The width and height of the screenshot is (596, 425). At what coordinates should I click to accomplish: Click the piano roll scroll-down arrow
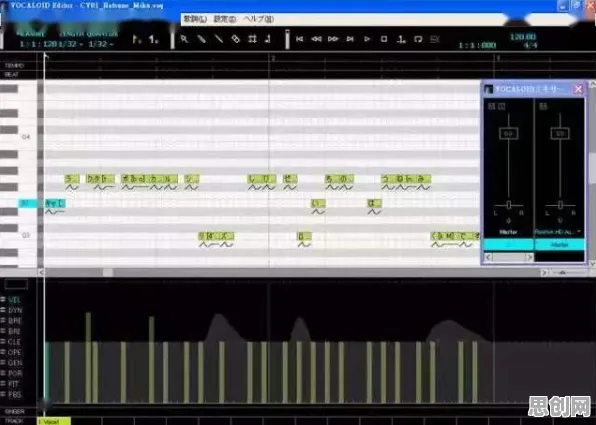pyautogui.click(x=592, y=263)
